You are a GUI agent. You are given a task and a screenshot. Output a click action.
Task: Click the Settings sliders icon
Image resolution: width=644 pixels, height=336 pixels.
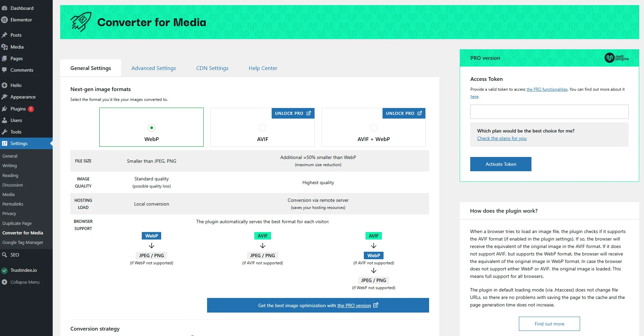4,143
